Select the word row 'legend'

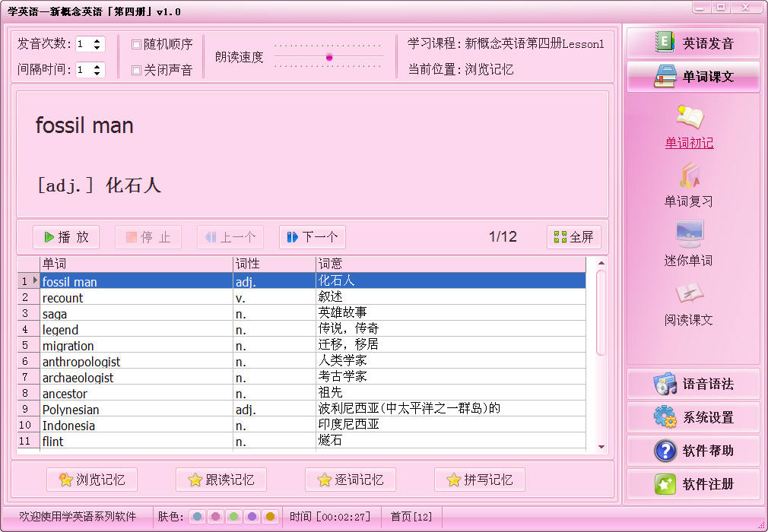[x=302, y=329]
